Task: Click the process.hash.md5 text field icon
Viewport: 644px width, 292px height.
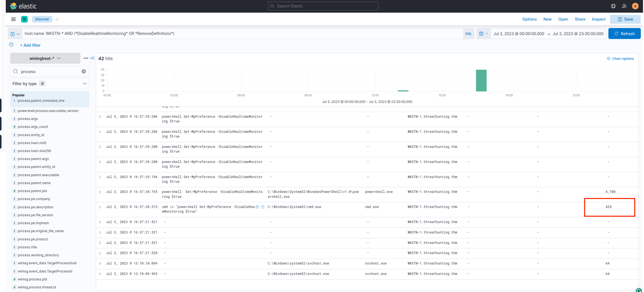Action: pos(14,143)
